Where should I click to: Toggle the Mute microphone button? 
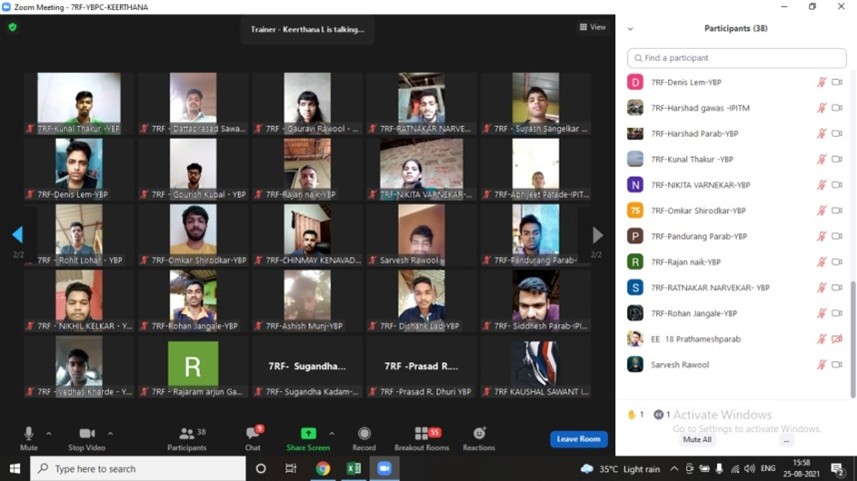(29, 435)
